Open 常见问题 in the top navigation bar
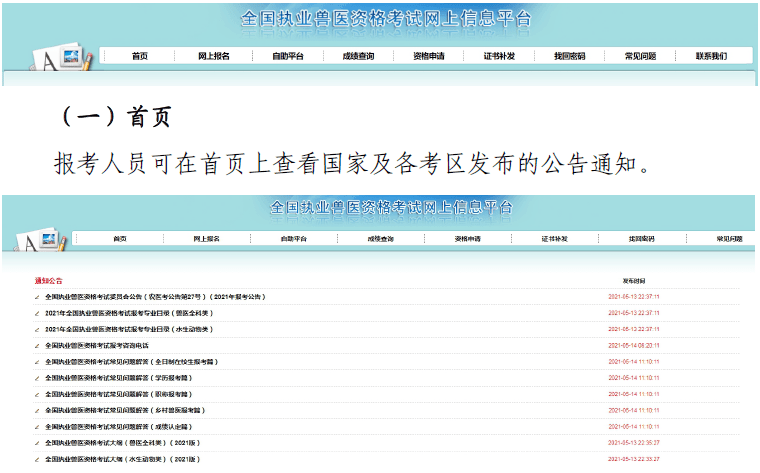The height and width of the screenshot is (473, 760). point(640,56)
